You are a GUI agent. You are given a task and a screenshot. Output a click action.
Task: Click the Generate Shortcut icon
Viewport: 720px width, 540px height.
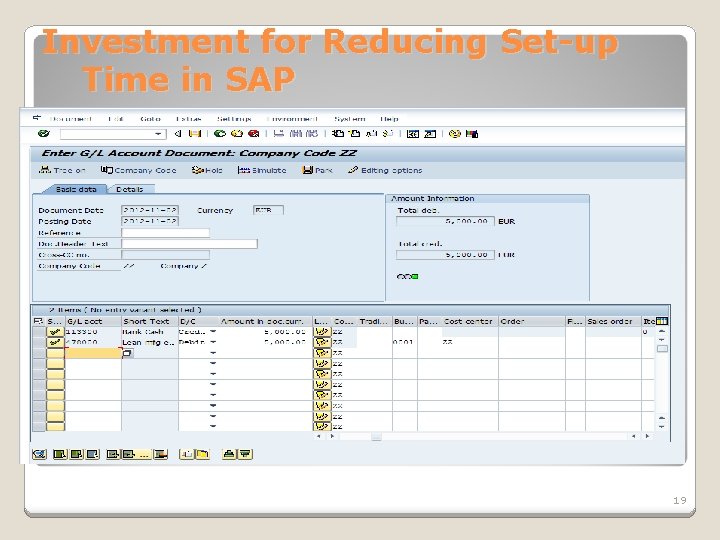click(430, 134)
